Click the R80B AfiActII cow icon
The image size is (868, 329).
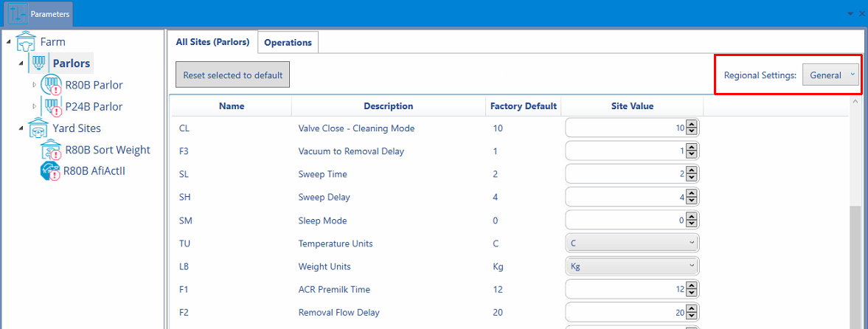(x=50, y=171)
